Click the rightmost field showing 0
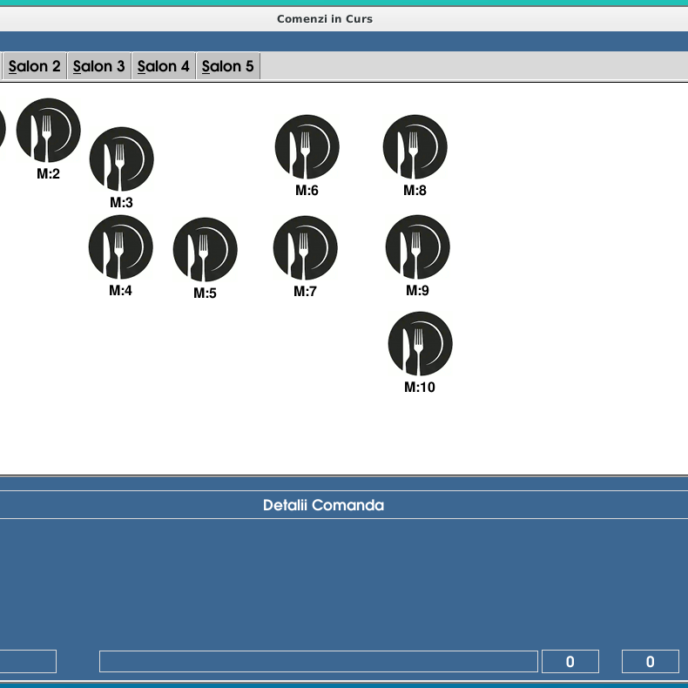 (650, 661)
